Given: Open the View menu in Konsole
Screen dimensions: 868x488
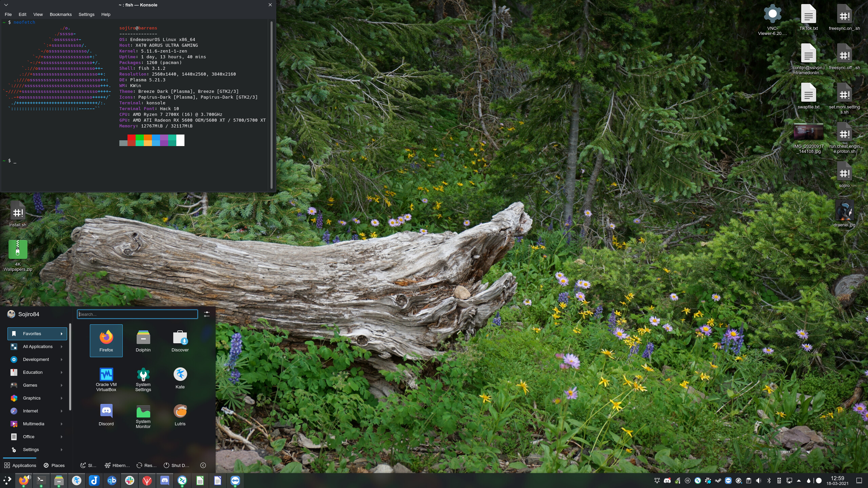Looking at the screenshot, I should [x=38, y=15].
